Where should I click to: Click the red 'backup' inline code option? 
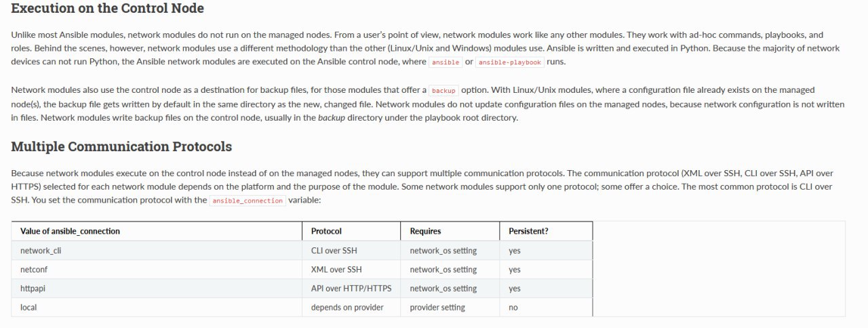(443, 90)
